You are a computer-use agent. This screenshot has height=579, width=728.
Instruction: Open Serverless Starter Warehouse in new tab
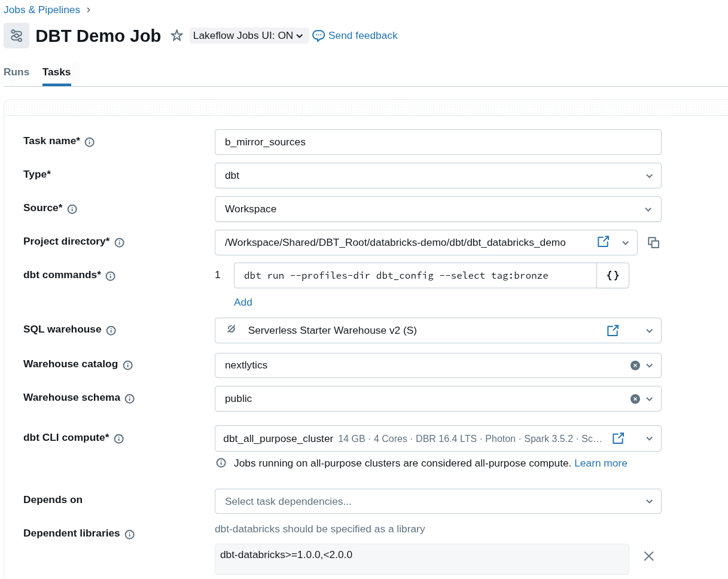point(613,330)
